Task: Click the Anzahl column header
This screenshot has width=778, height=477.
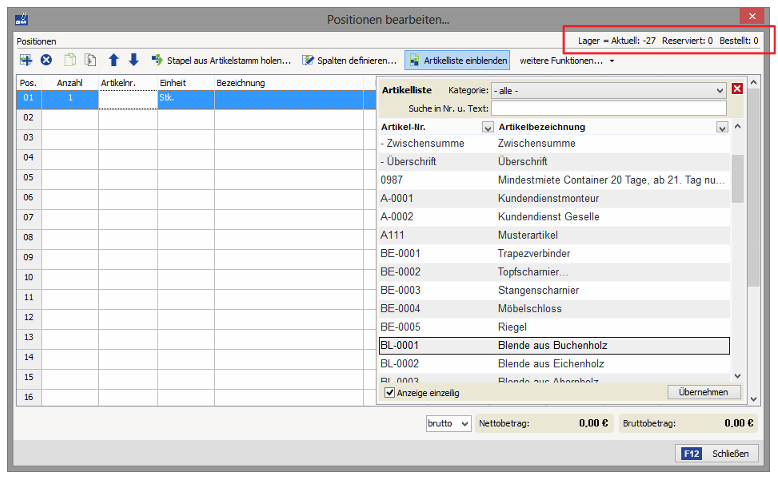Action: coord(70,83)
